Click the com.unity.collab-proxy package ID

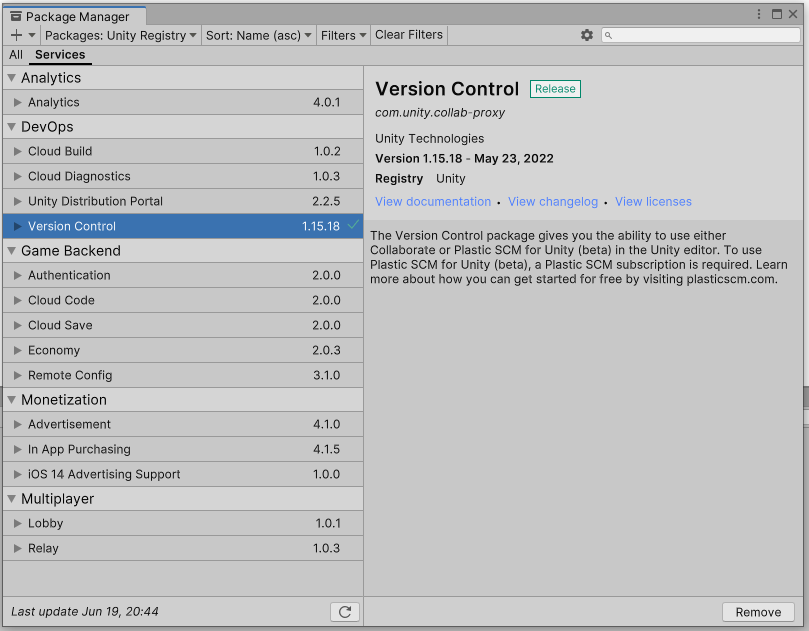(440, 112)
